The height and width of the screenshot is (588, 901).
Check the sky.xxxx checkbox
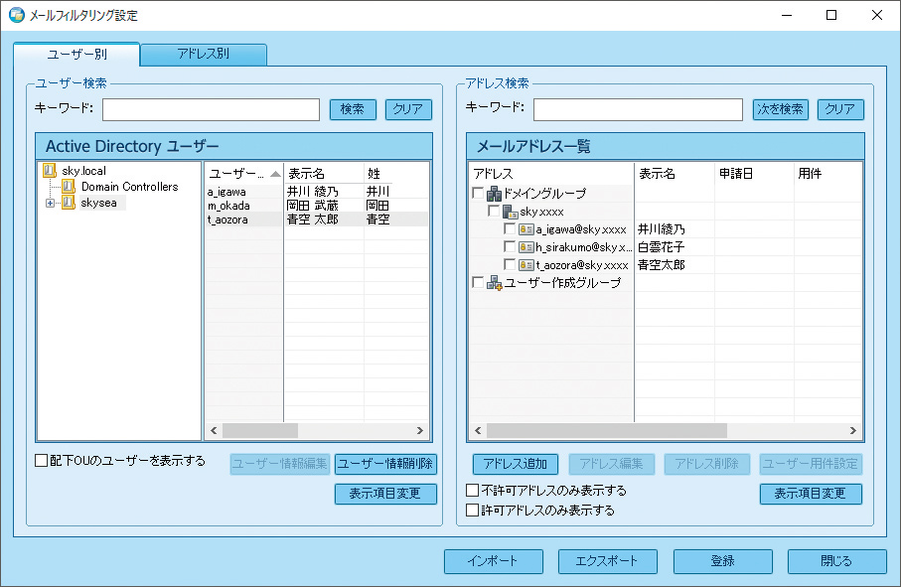[x=494, y=211]
